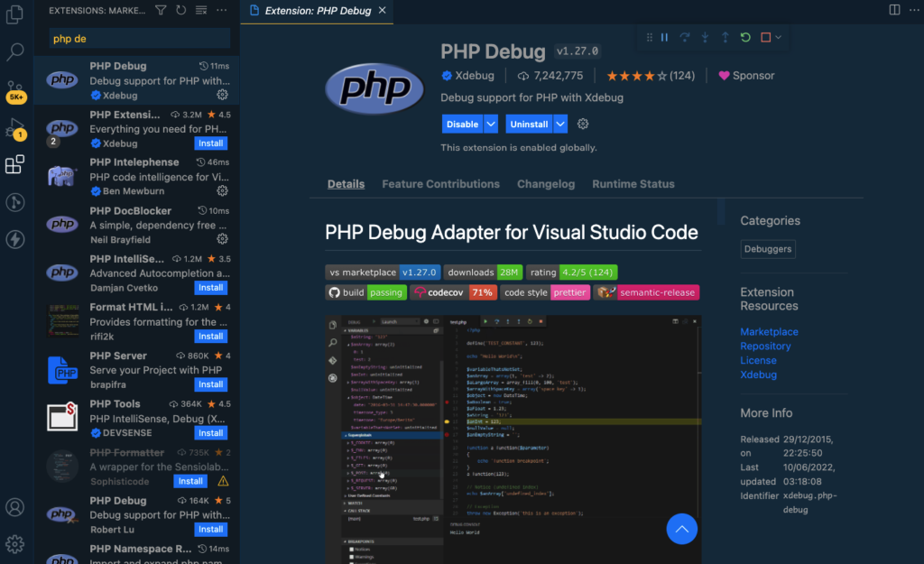Open the Search view in activity bar

tap(14, 51)
